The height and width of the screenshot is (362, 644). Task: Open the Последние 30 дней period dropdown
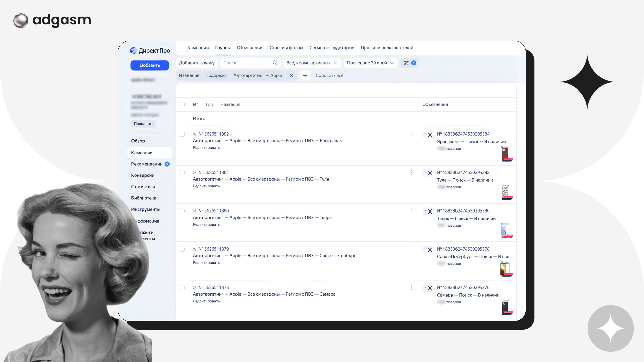tap(370, 63)
